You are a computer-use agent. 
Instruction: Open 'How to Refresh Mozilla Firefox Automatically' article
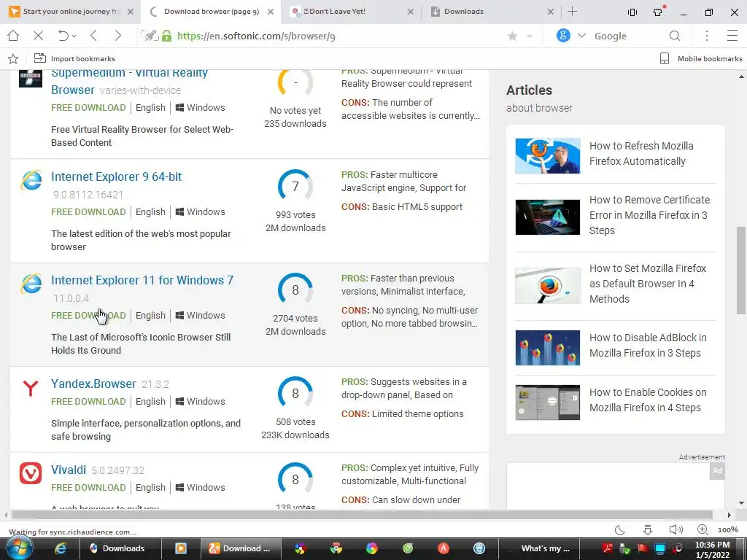[x=640, y=153]
